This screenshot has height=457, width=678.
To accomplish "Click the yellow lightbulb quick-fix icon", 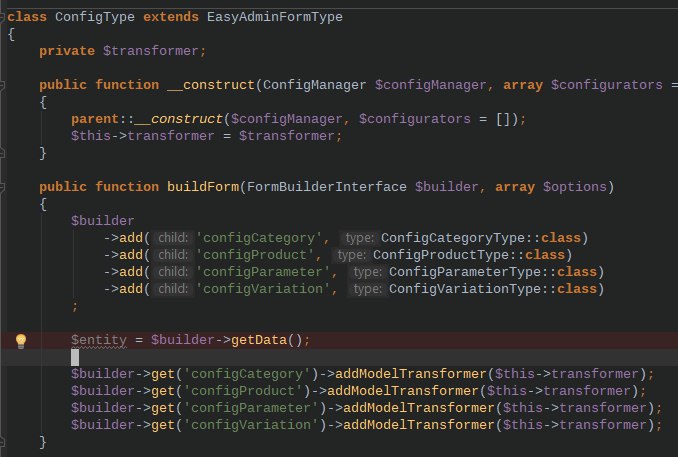I will coord(21,341).
